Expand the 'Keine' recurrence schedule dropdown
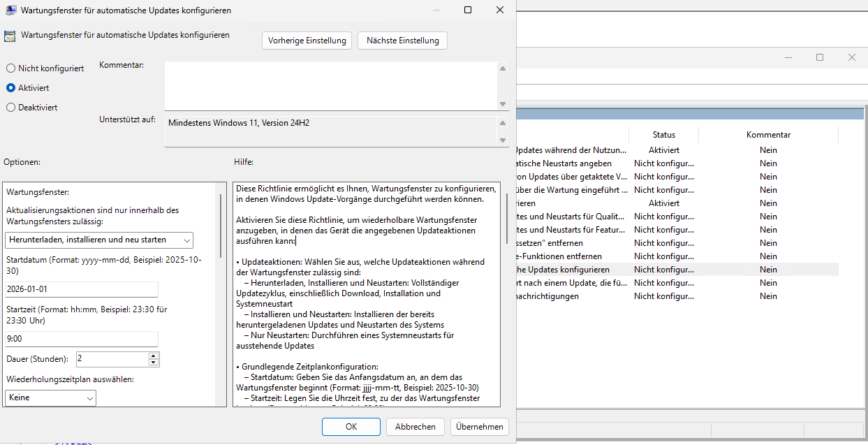This screenshot has width=868, height=445. 50,397
